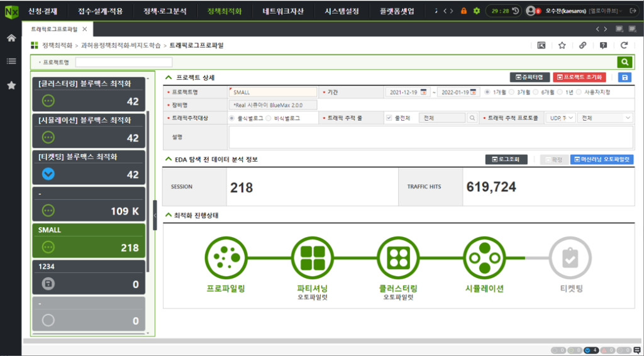The height and width of the screenshot is (356, 644).
Task: Switch to the 트래픽로그프로파일 tab
Action: 55,29
